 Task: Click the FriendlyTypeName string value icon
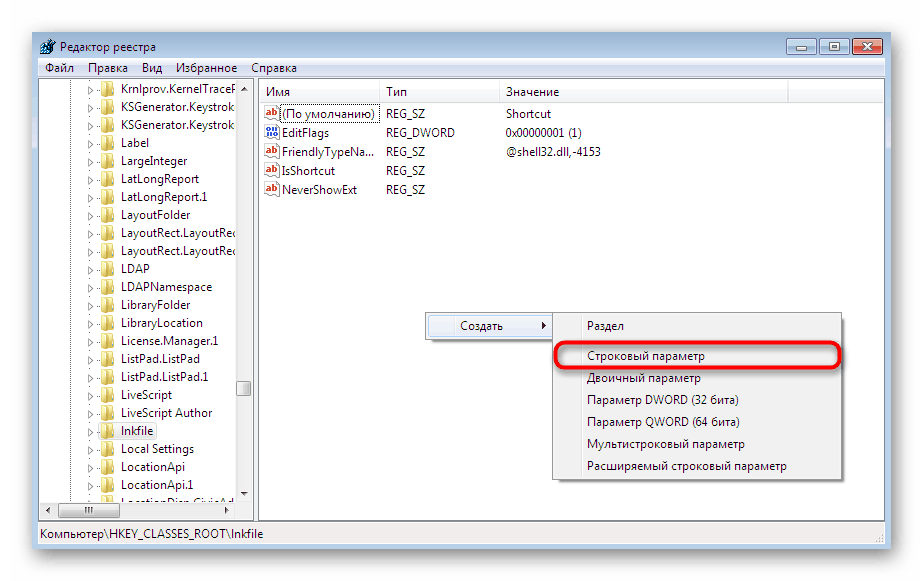coord(272,151)
